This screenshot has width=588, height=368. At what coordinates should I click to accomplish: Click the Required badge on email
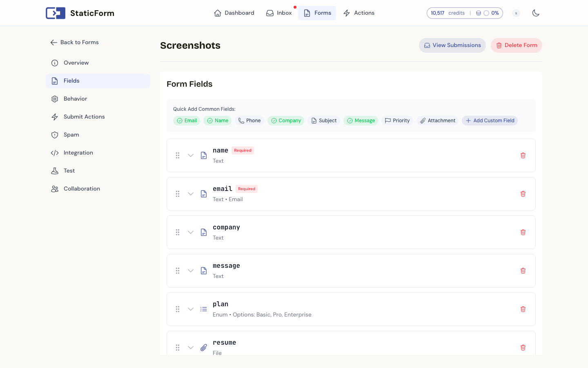click(x=247, y=189)
